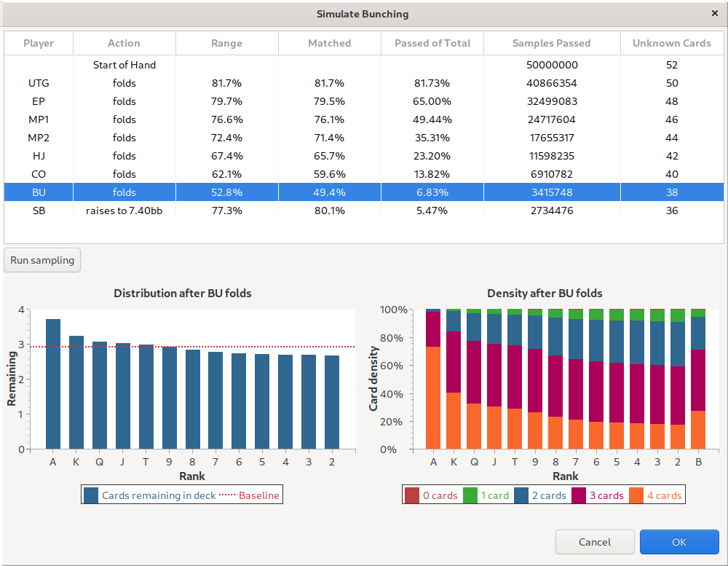Image resolution: width=728 pixels, height=566 pixels.
Task: Click the 6910782 samples passed cell
Action: 552,174
